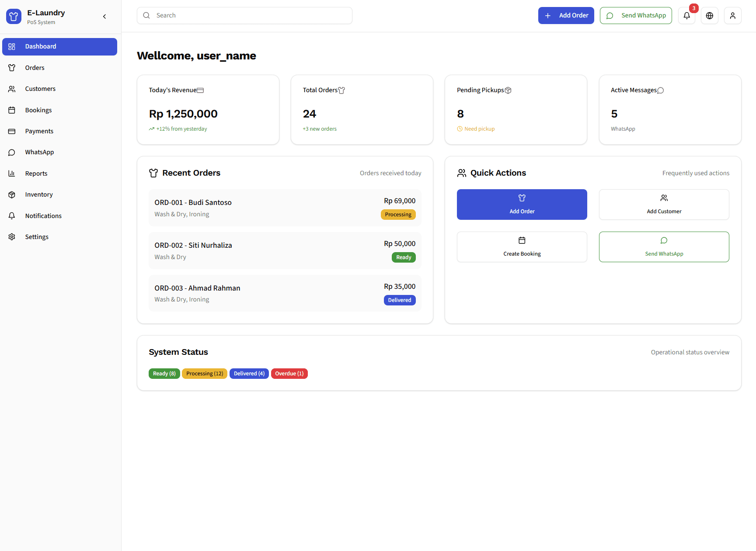This screenshot has height=551, width=756.
Task: Click the WhatsApp chat bubble icon in sidebar
Action: [12, 152]
